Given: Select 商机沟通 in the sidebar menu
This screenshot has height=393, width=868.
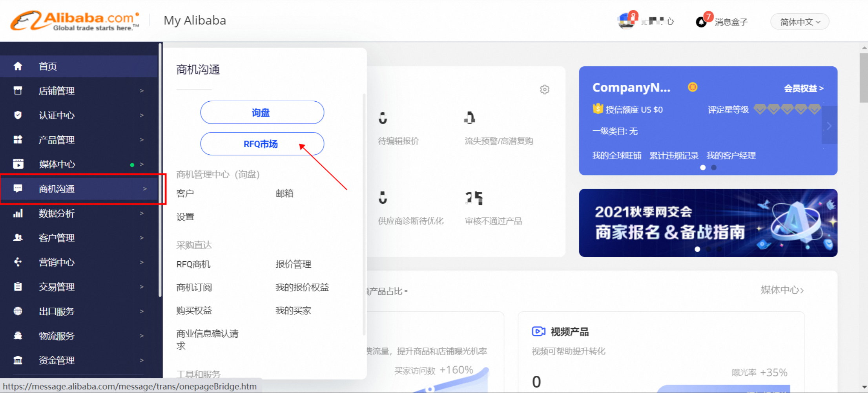Looking at the screenshot, I should pos(57,189).
